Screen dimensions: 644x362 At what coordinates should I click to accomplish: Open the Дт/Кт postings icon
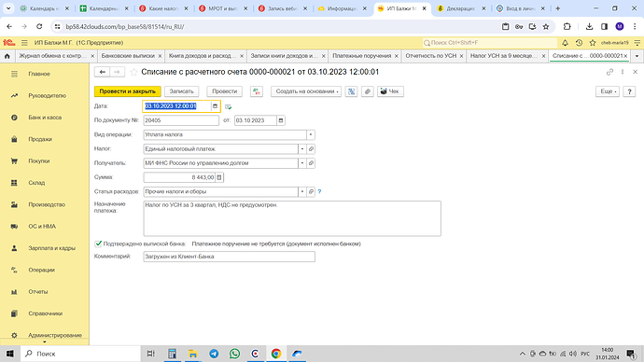click(257, 91)
